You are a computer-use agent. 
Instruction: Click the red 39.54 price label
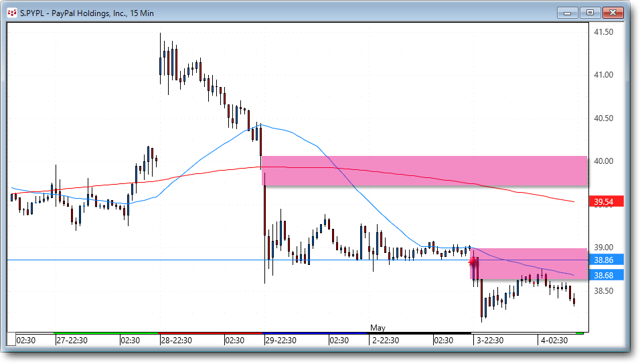tap(606, 201)
